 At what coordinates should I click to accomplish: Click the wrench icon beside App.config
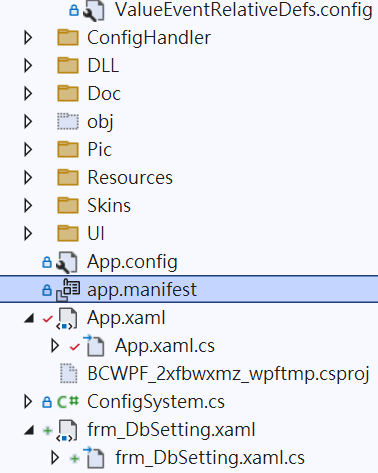coord(67,262)
